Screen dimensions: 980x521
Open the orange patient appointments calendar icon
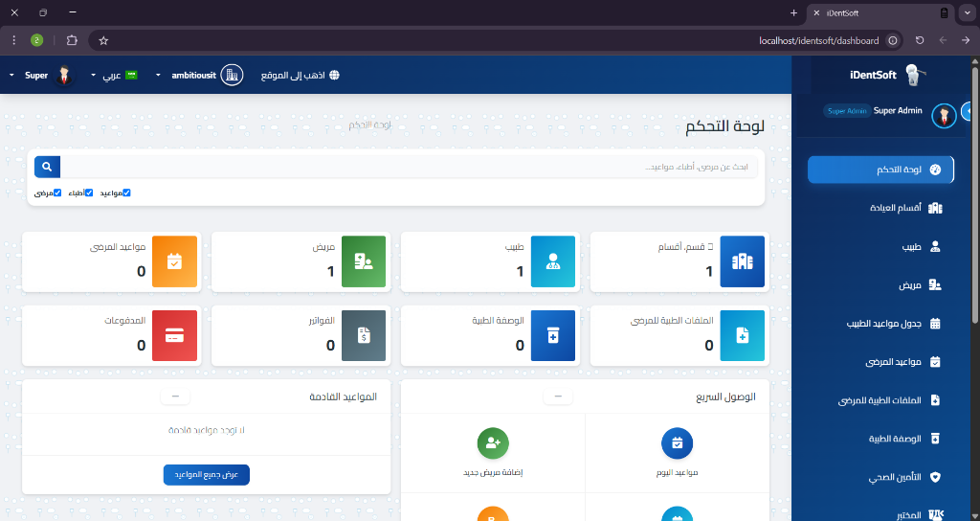point(174,261)
